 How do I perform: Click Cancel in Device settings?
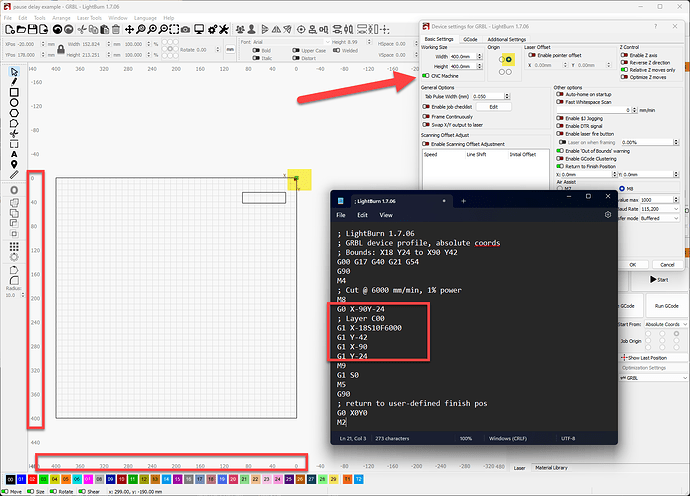[667, 265]
